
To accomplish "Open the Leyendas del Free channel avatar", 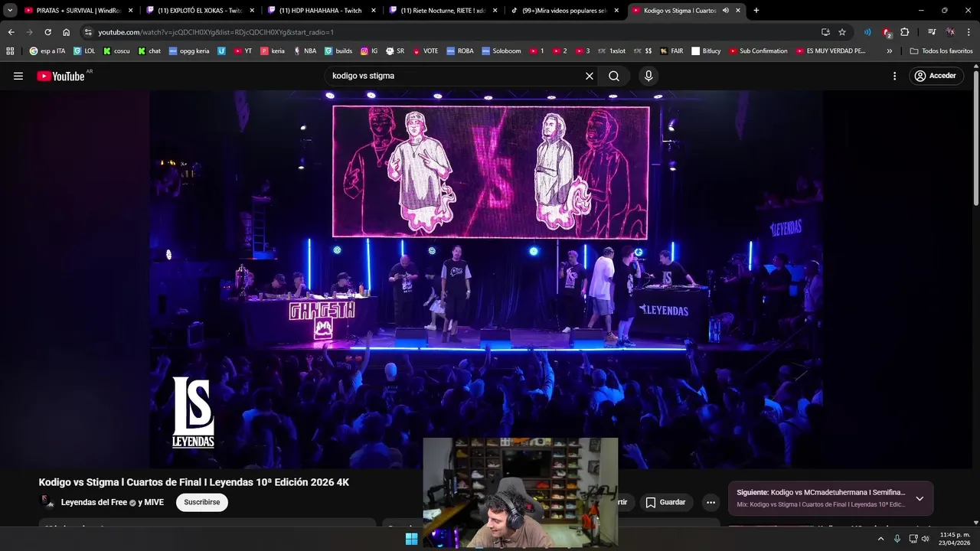I will [47, 502].
